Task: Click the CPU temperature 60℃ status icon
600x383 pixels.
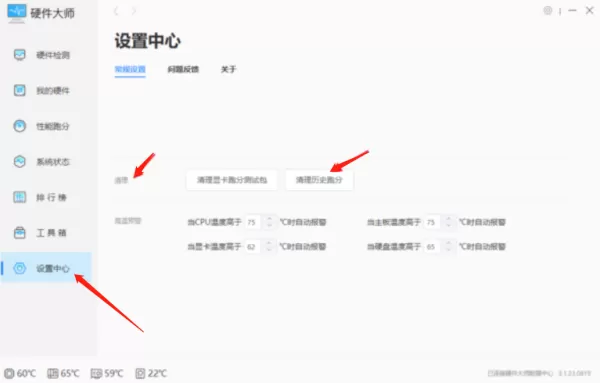Action: click(x=9, y=373)
